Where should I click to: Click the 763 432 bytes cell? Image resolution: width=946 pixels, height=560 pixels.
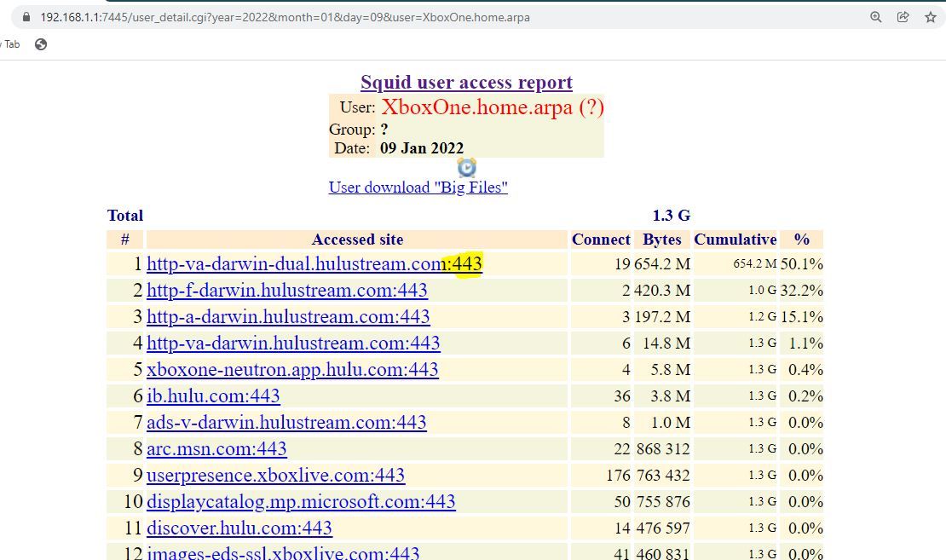tap(663, 476)
